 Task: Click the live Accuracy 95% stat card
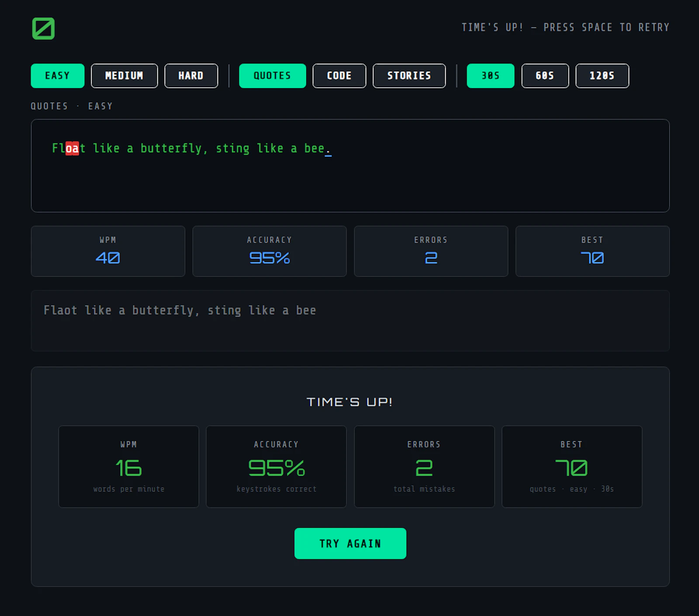pos(270,251)
